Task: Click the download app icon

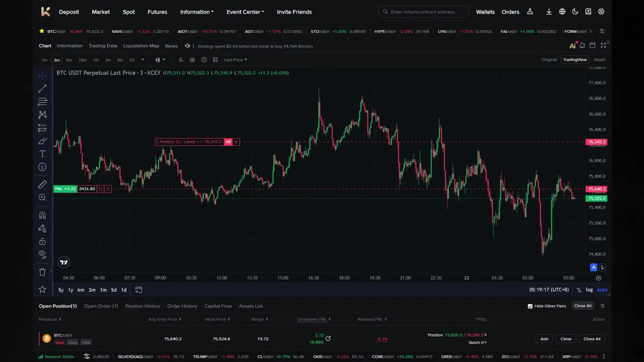Action: [x=549, y=12]
